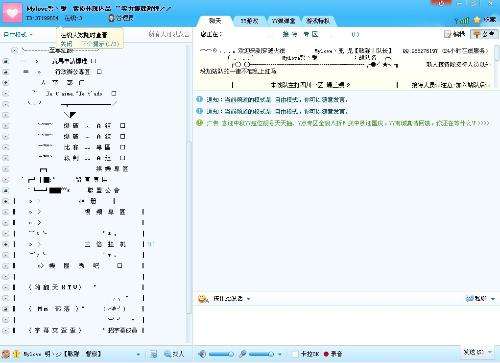500x363 pixels.
Task: Open the emoji smiley picker
Action: coord(202,298)
